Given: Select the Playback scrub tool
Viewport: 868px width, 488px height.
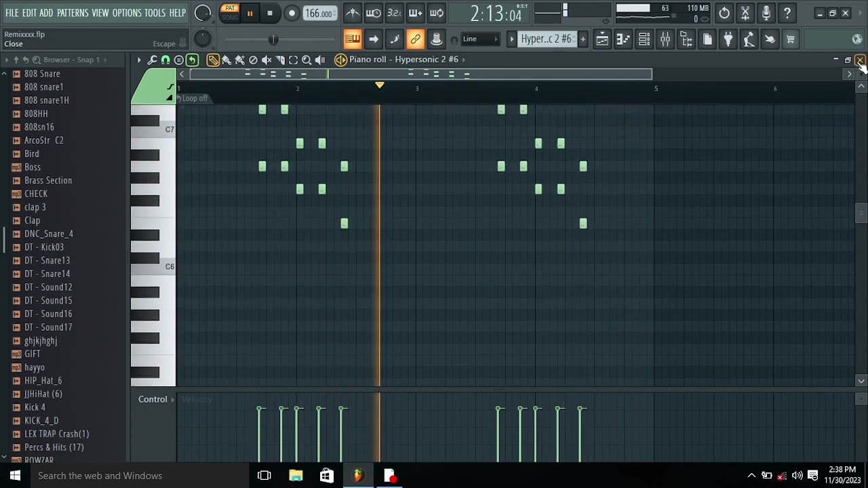Looking at the screenshot, I should point(320,60).
